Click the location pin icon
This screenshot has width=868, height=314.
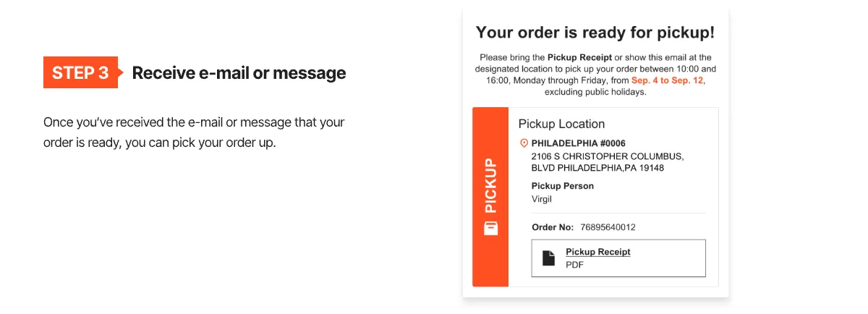(x=524, y=143)
